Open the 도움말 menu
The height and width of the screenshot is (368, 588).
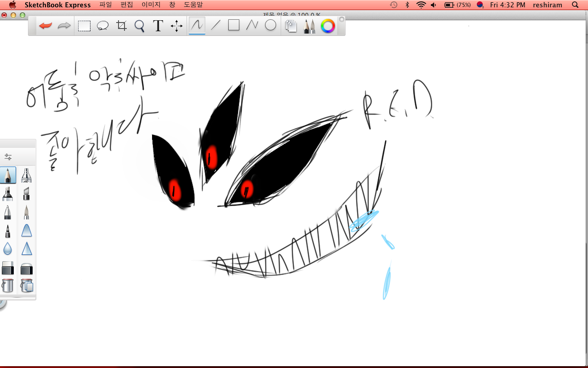(193, 5)
